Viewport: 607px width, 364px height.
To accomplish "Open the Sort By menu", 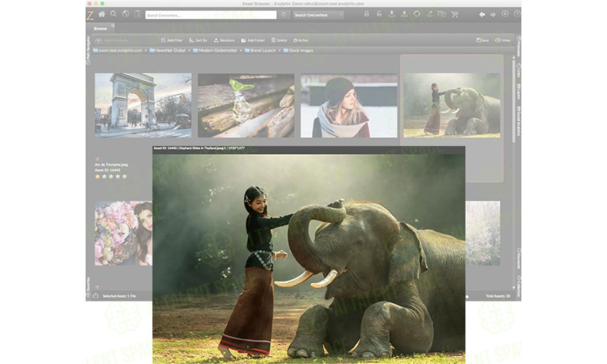I will point(198,40).
